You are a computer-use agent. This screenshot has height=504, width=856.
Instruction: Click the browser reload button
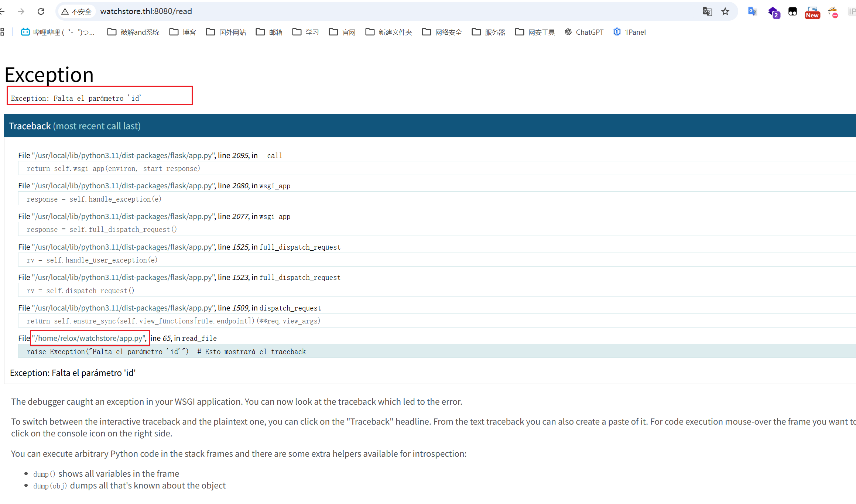[41, 11]
